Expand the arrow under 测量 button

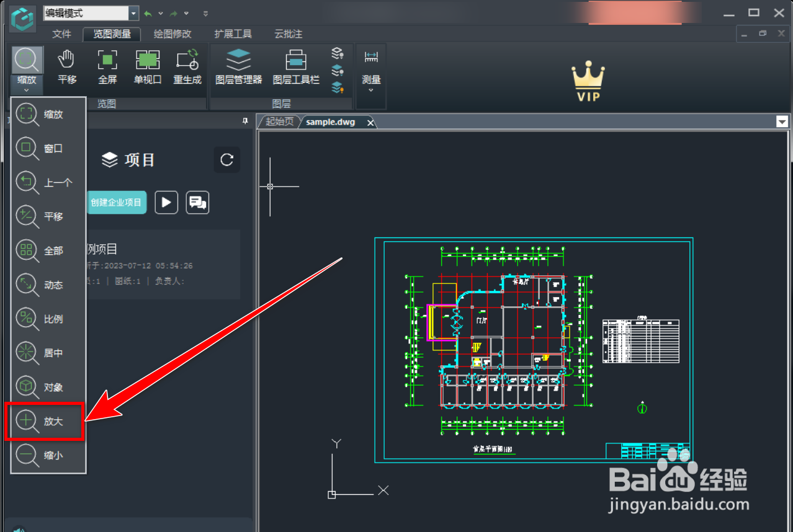371,91
